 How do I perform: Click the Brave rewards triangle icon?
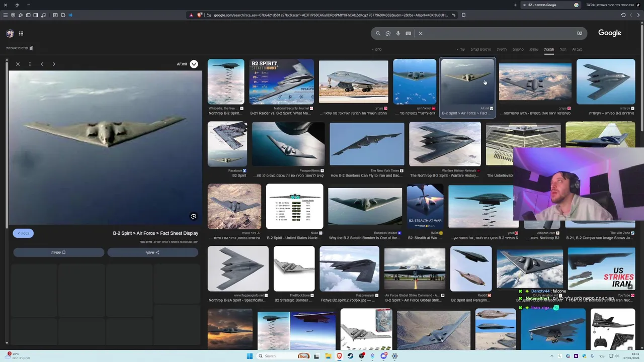[191, 15]
